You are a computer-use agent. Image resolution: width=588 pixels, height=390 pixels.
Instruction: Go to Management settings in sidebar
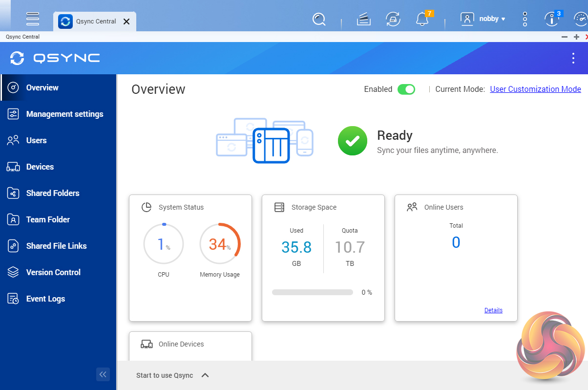pyautogui.click(x=64, y=114)
